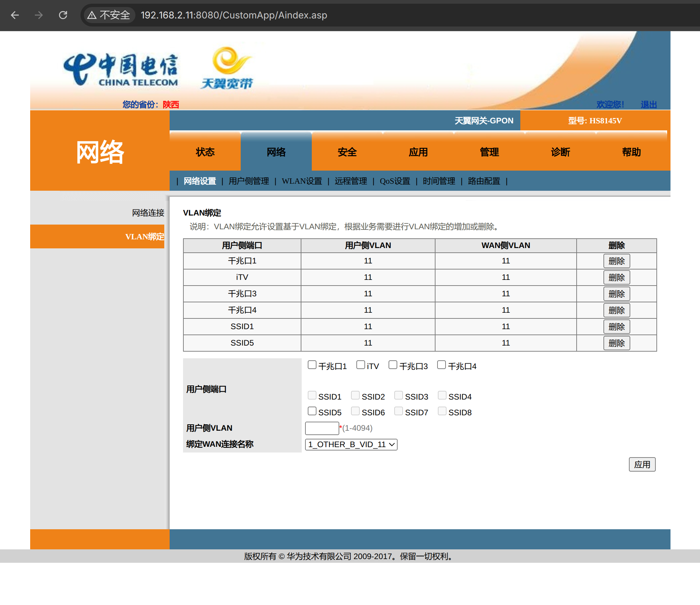
Task: Focus the 用户侧VLAN input field
Action: [322, 428]
